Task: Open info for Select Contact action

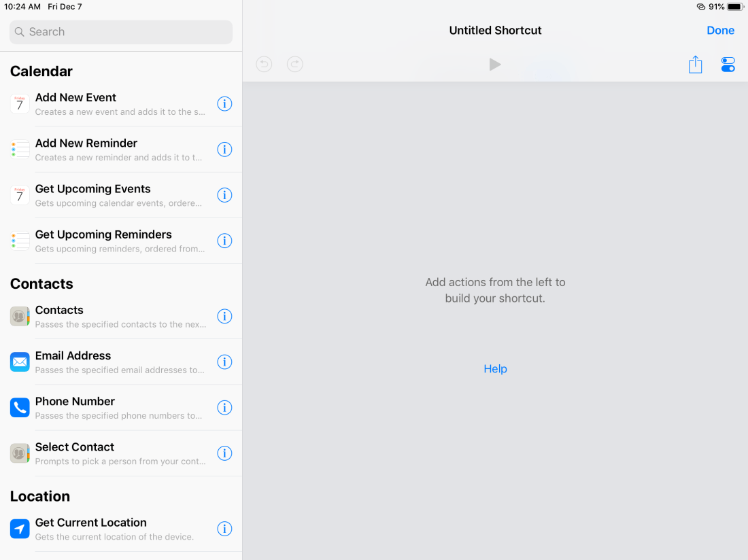Action: coord(224,453)
